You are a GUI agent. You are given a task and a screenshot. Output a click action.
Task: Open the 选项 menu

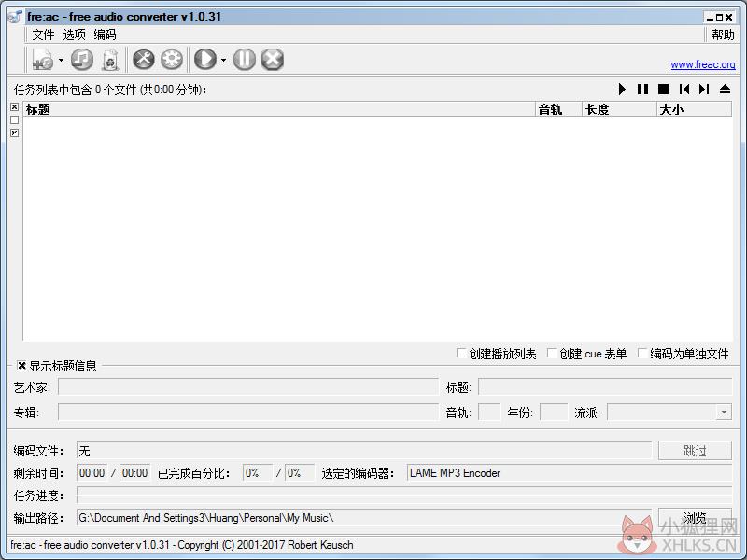click(74, 35)
